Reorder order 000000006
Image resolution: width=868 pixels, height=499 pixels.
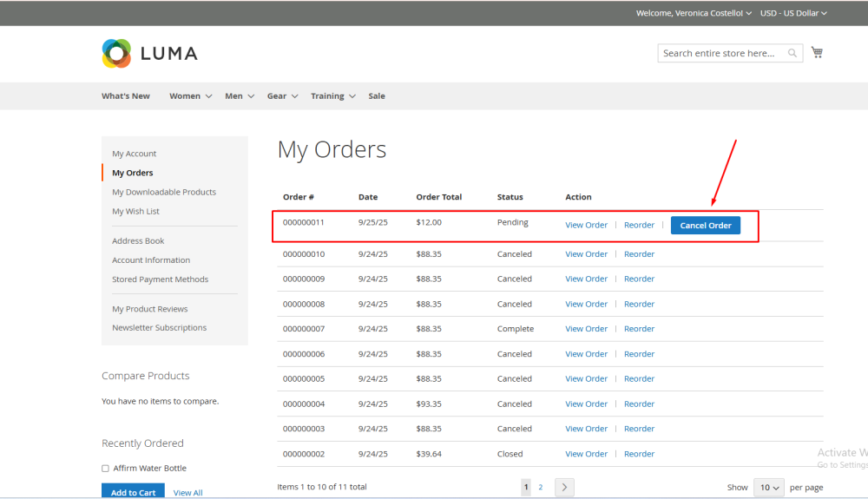tap(639, 354)
